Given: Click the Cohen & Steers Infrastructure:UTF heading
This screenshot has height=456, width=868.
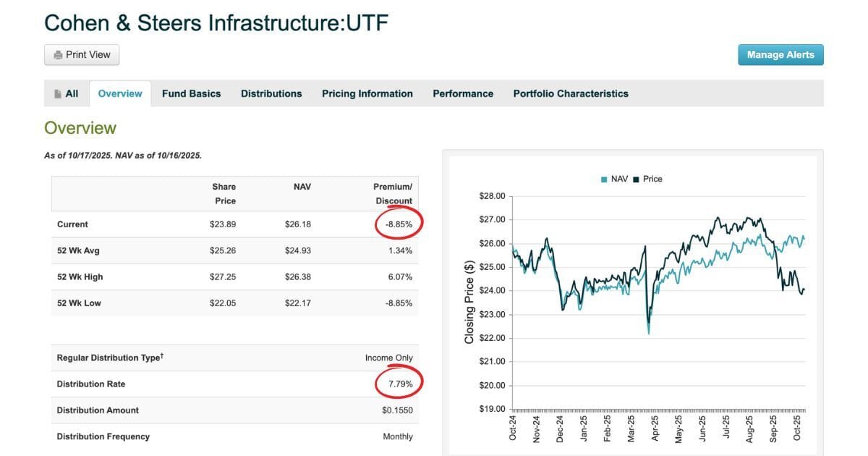Looking at the screenshot, I should pyautogui.click(x=216, y=22).
